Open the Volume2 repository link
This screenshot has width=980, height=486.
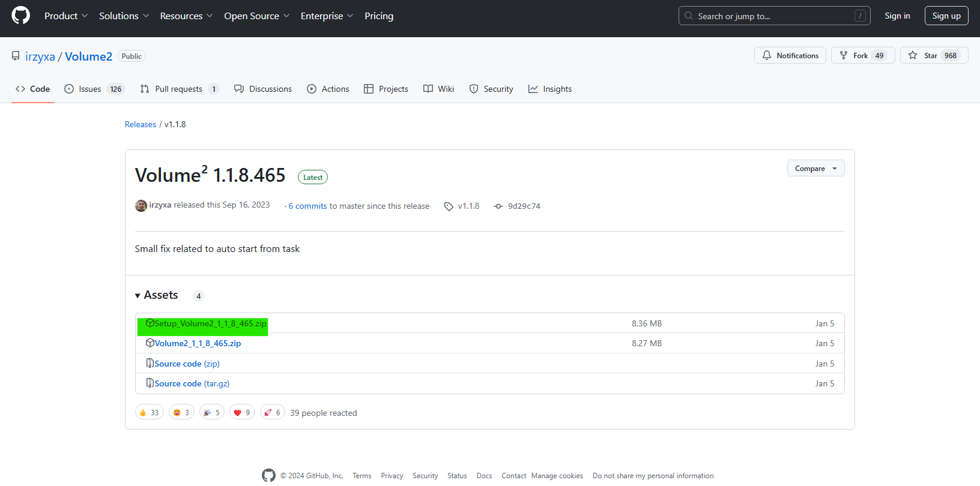[88, 56]
